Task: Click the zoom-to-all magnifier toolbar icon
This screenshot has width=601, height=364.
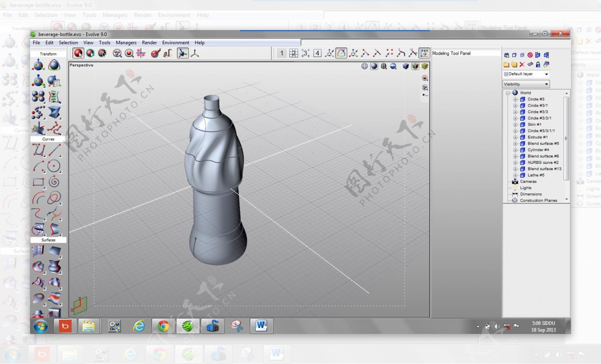Action: pos(117,53)
